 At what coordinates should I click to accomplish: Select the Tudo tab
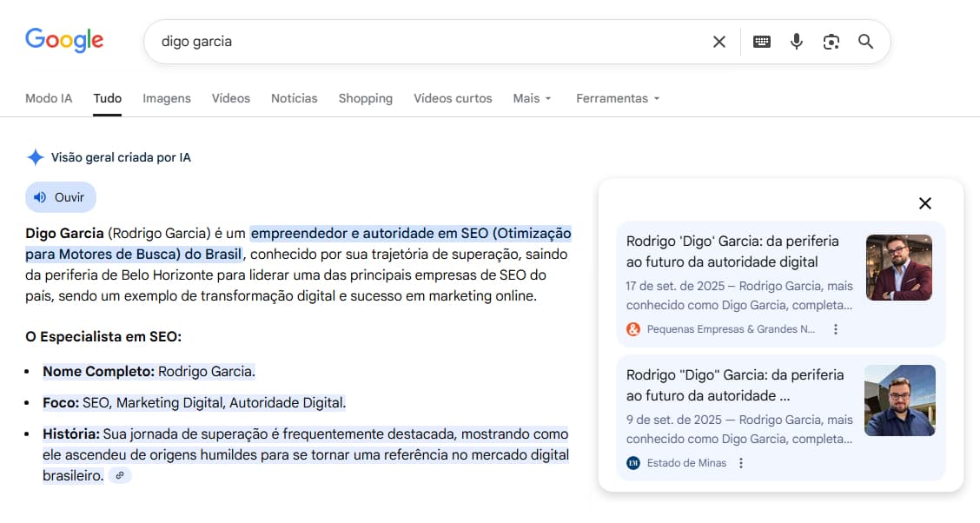point(108,99)
